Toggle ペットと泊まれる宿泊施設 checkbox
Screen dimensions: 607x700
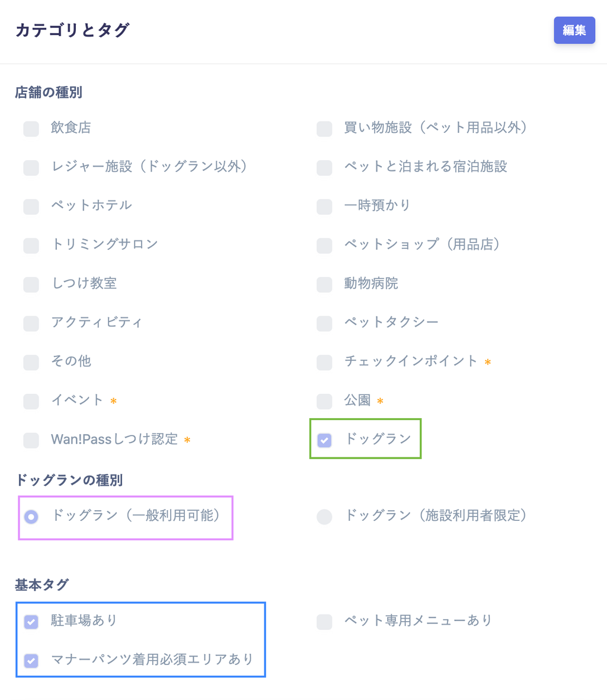click(324, 168)
